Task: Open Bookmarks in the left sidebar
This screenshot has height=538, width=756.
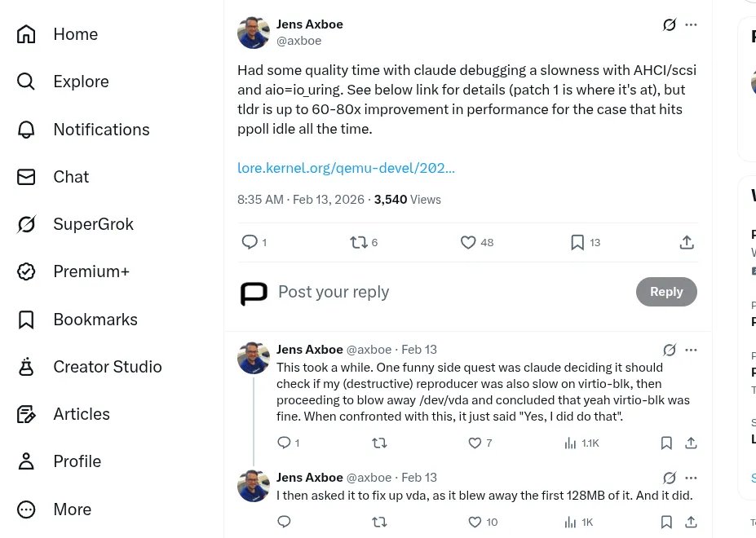Action: [x=95, y=320]
